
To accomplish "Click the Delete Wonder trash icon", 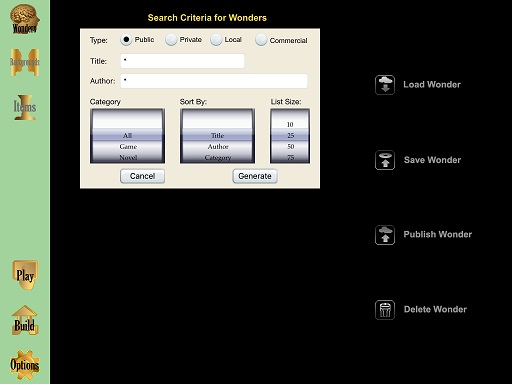I will click(385, 310).
